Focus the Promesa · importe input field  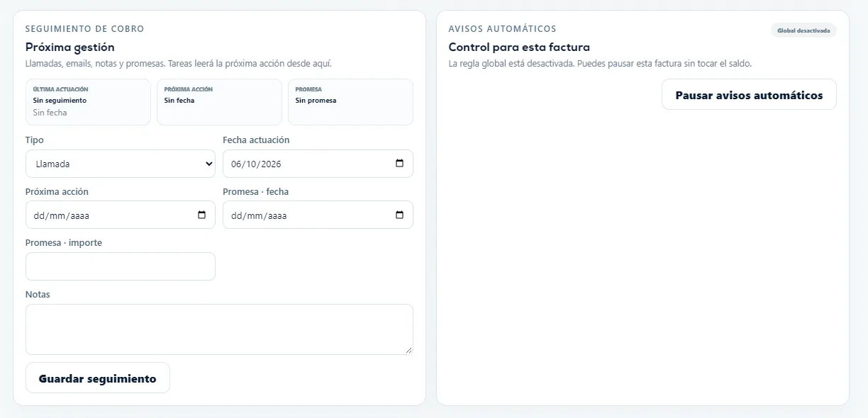click(121, 266)
